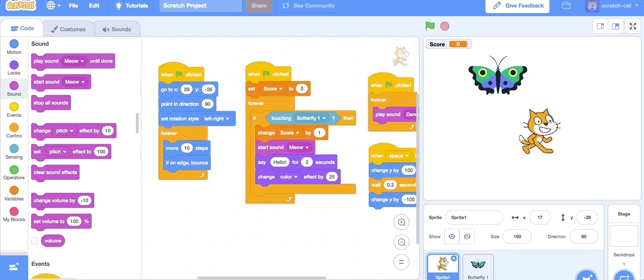Zoom in the code workspace
Viewport: 644px width, 280px height.
401,223
